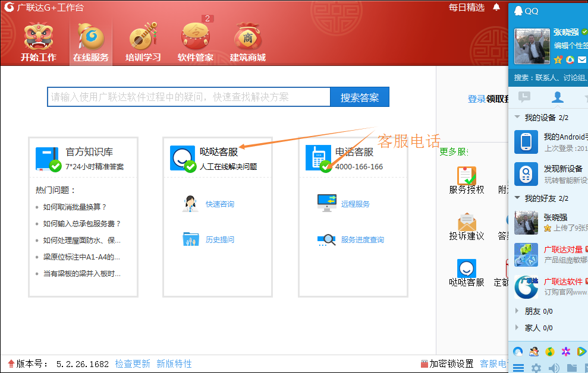This screenshot has width=588, height=373.
Task: Click the 每日精选 link
Action: pos(467,7)
